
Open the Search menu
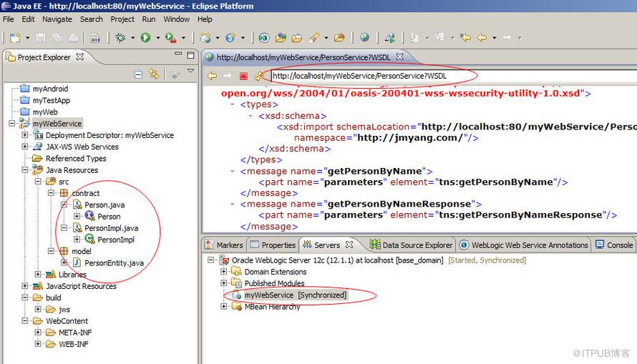[x=92, y=19]
